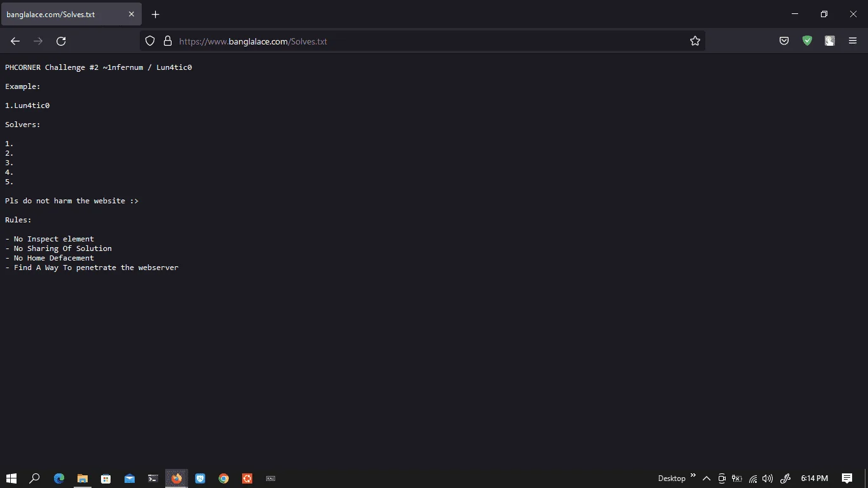Bookmark this page with the star
The height and width of the screenshot is (488, 868).
(x=695, y=41)
